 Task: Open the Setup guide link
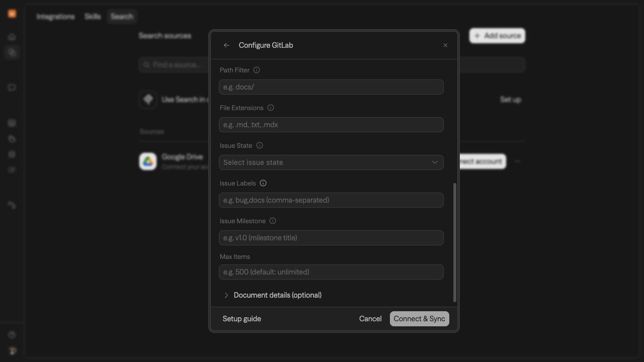click(x=242, y=319)
